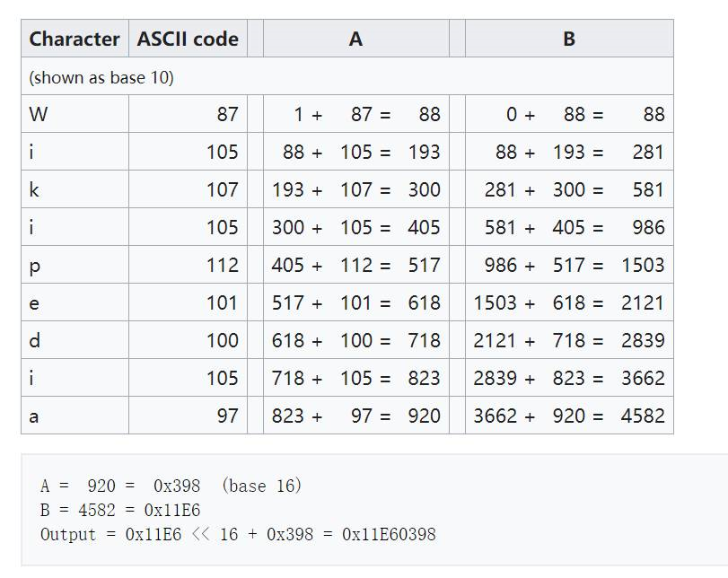Click the B result 1503
728x578 pixels.
pos(643,265)
